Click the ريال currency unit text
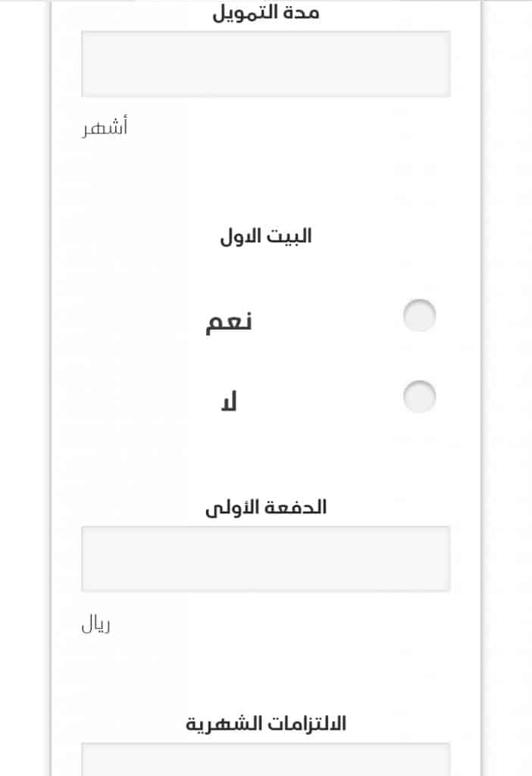 point(96,624)
